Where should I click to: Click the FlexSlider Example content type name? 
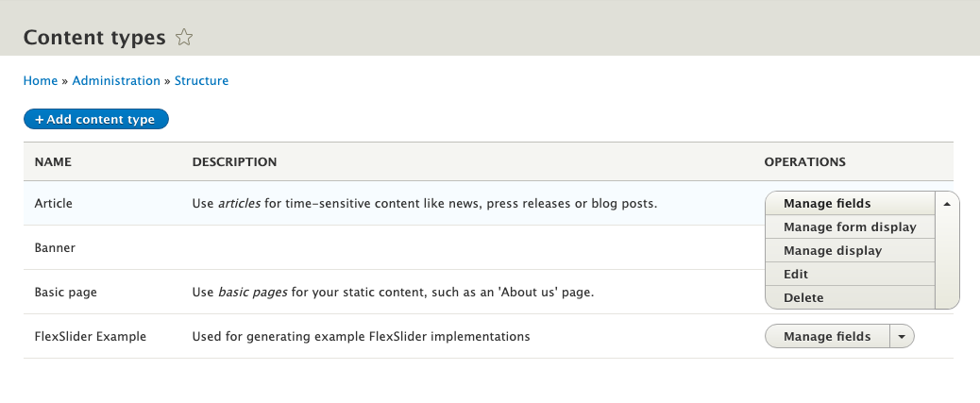click(90, 336)
